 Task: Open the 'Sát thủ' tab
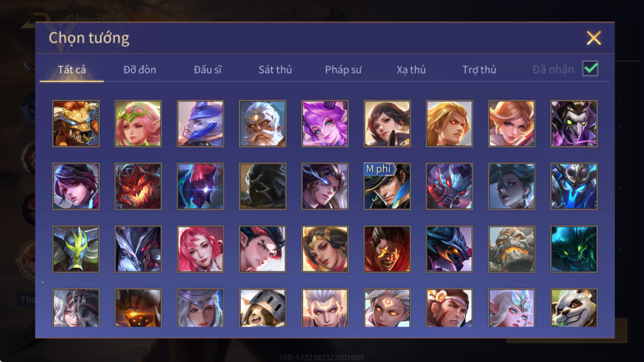point(275,70)
